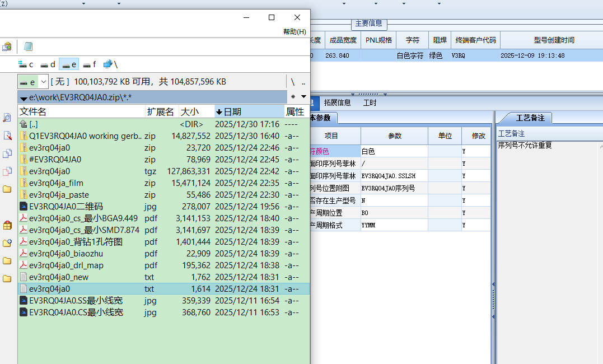Click the lower arrow on the 工艺备注 splitter

coord(493,316)
